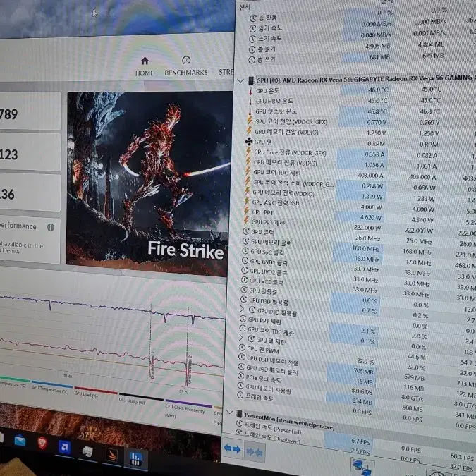Click the 4,906 MB total read value

pos(378,46)
